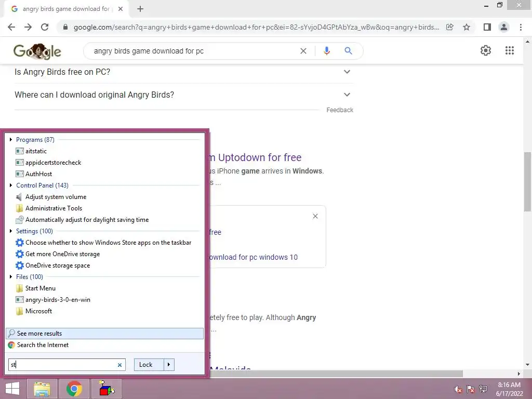Open File Explorer from taskbar
The width and height of the screenshot is (532, 399).
(x=42, y=389)
